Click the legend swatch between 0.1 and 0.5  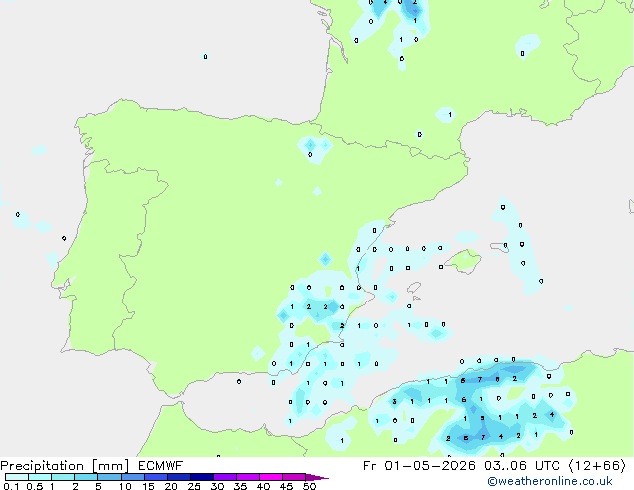(17, 477)
